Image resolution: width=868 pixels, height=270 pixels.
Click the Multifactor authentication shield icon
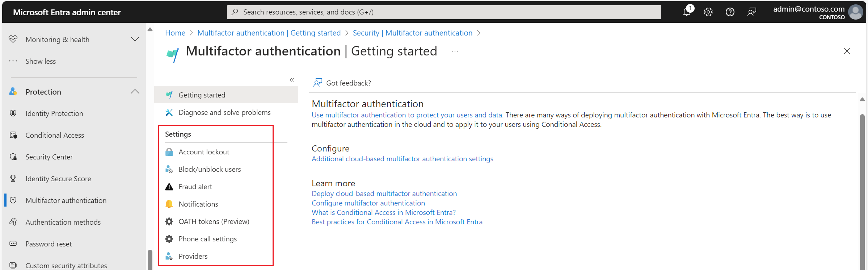(x=13, y=200)
